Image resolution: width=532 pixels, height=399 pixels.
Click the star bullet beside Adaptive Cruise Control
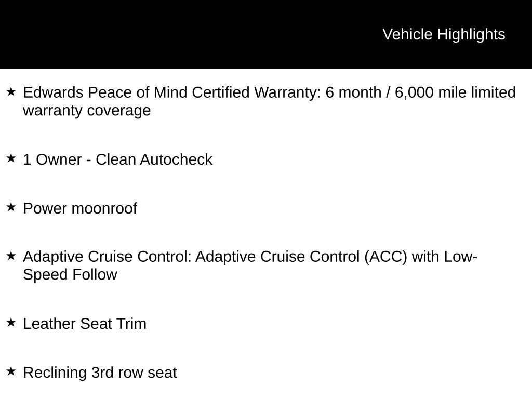pos(11,256)
